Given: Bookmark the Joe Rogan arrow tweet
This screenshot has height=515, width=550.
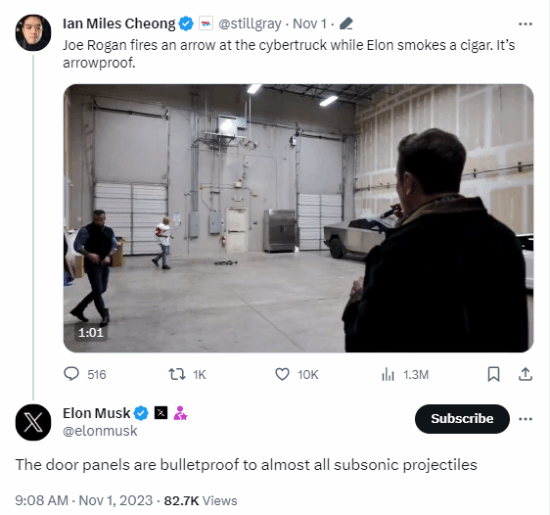Looking at the screenshot, I should tap(494, 374).
